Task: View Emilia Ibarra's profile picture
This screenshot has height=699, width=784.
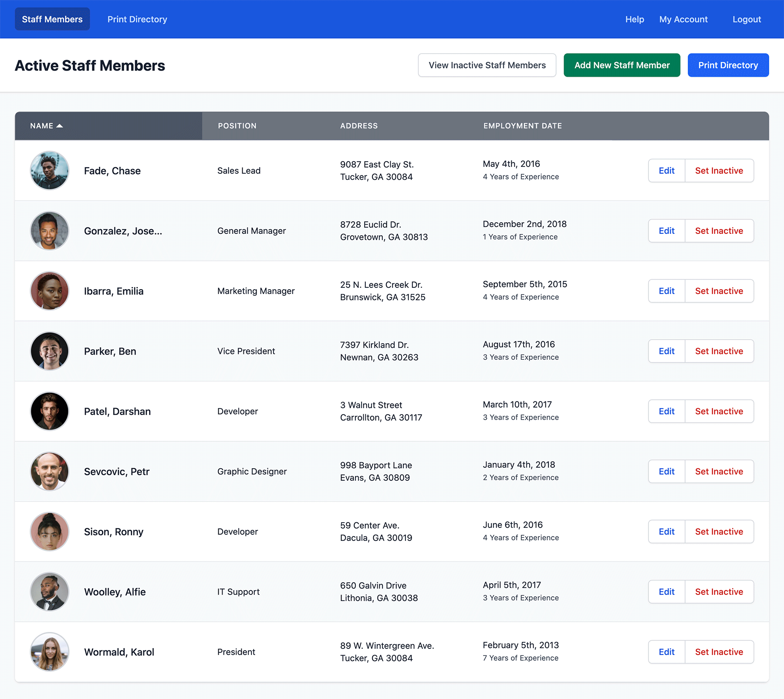Action: pyautogui.click(x=49, y=291)
